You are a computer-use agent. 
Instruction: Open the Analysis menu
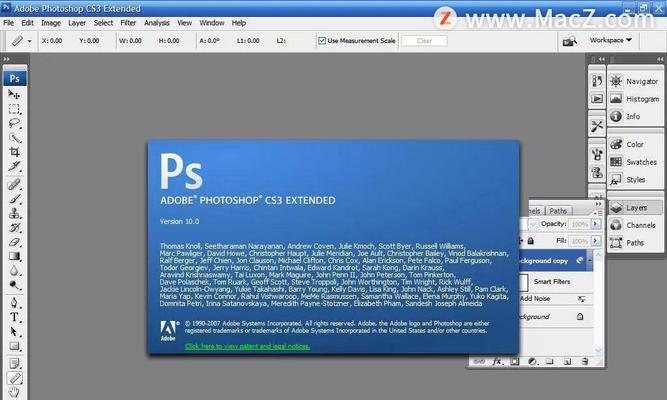coord(157,23)
